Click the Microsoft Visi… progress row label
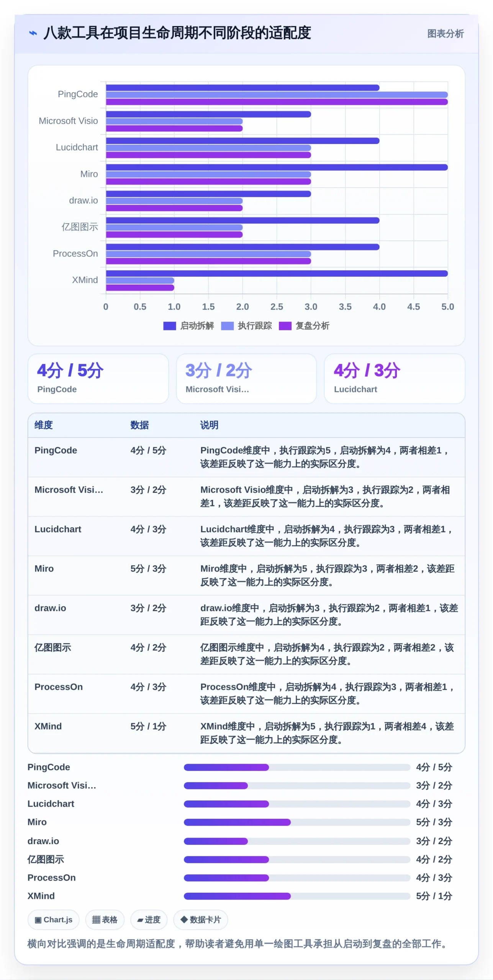 [x=62, y=786]
